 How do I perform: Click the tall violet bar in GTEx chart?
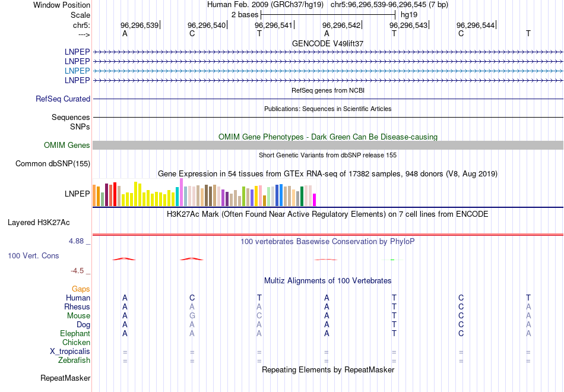pyautogui.click(x=181, y=192)
